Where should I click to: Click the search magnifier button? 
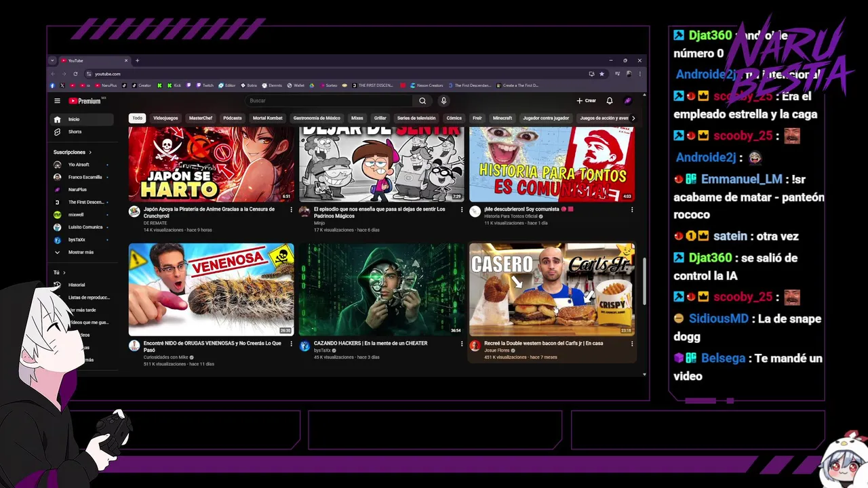point(422,101)
